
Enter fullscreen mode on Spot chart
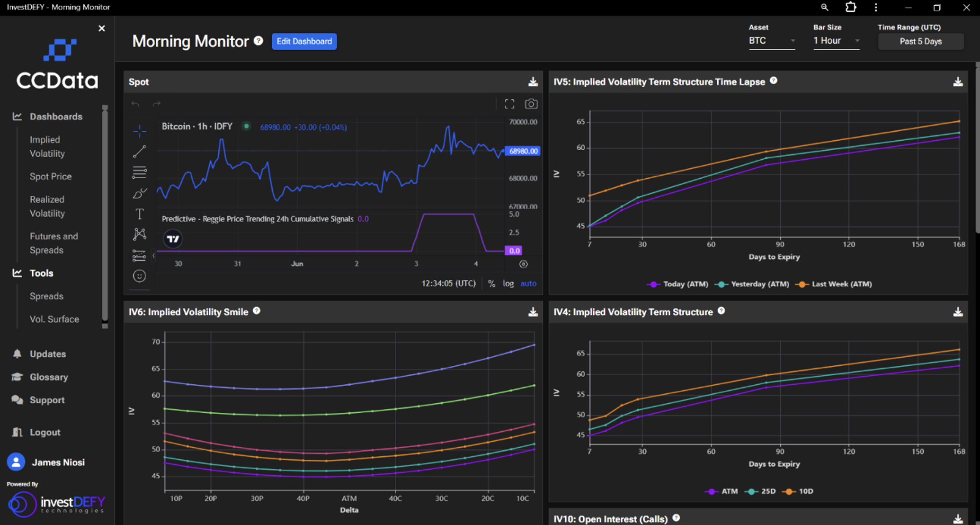click(509, 104)
